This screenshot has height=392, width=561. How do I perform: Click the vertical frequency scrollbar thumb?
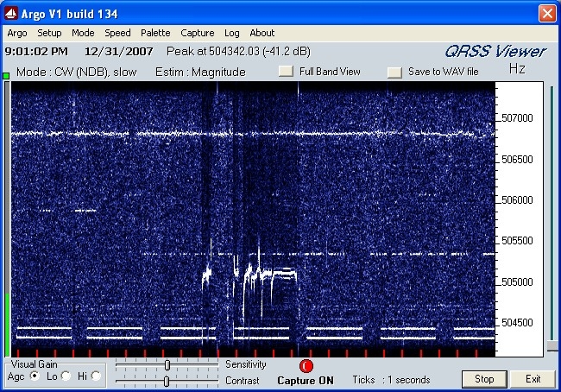coord(552,345)
